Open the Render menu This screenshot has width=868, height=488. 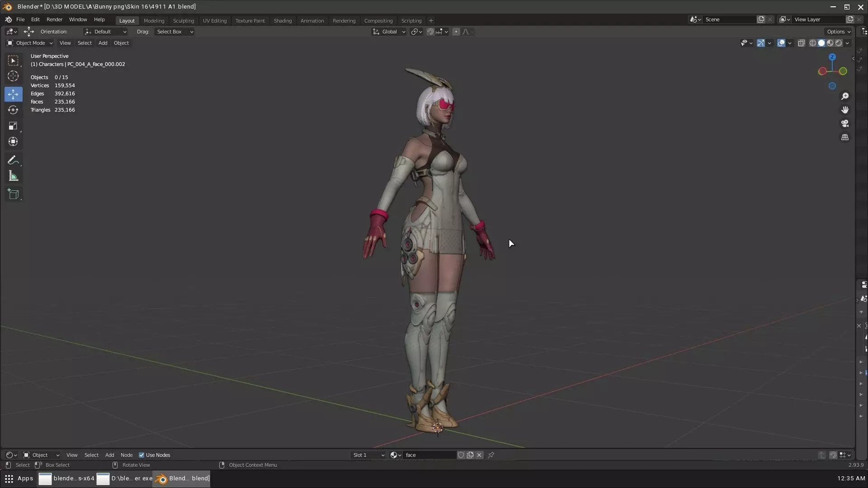tap(54, 20)
